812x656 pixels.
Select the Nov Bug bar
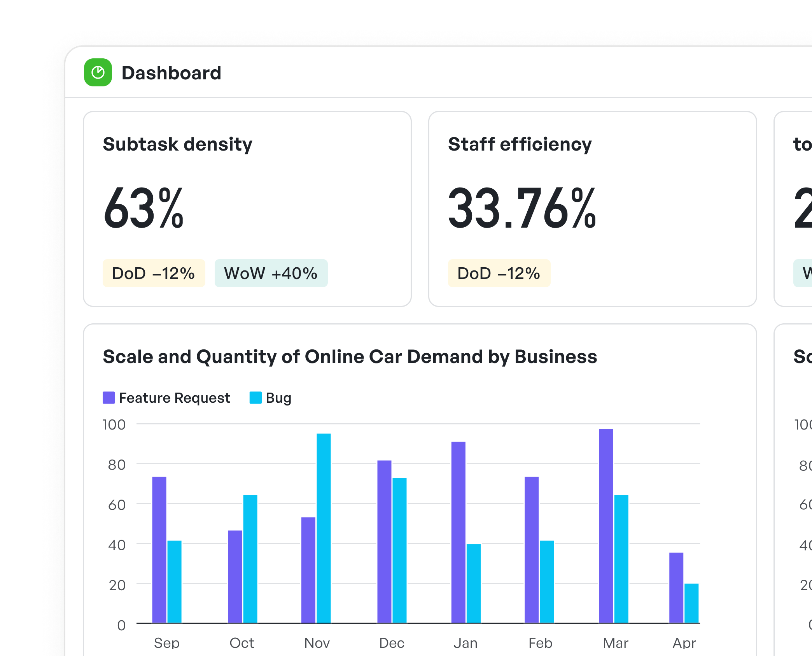[324, 528]
